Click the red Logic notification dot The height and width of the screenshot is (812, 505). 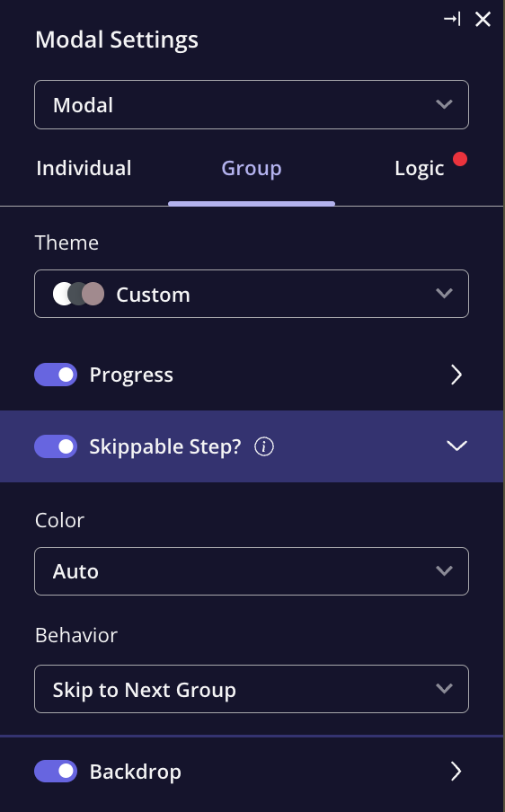460,159
